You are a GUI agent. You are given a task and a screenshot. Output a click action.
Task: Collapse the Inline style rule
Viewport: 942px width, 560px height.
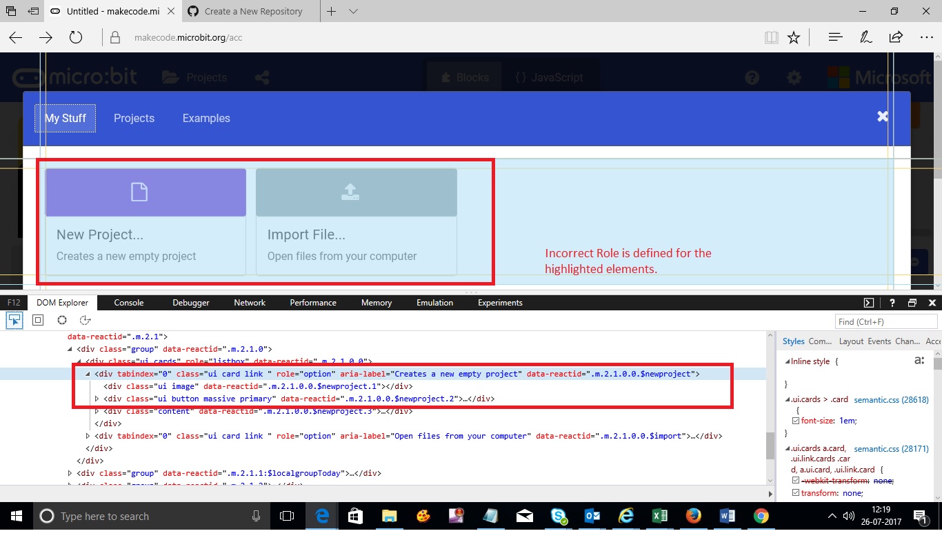coord(787,361)
